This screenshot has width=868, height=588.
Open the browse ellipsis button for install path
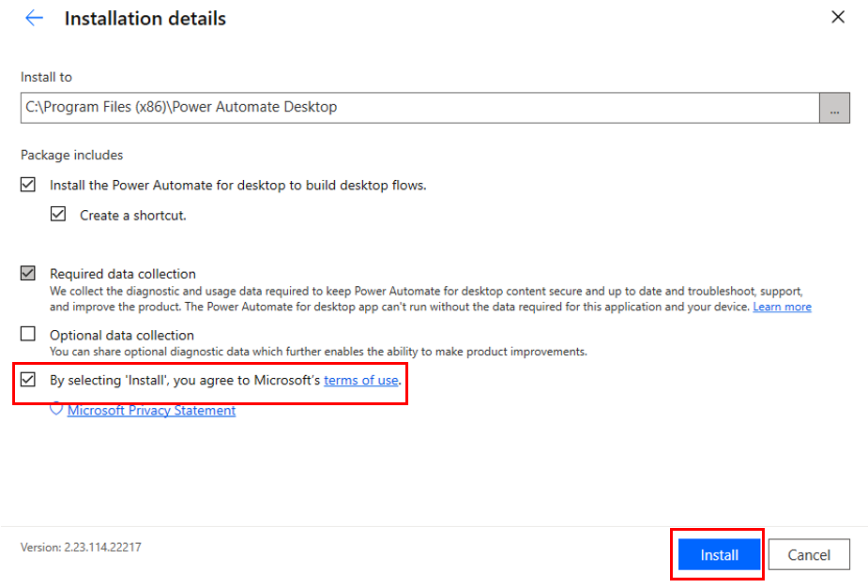coord(834,107)
